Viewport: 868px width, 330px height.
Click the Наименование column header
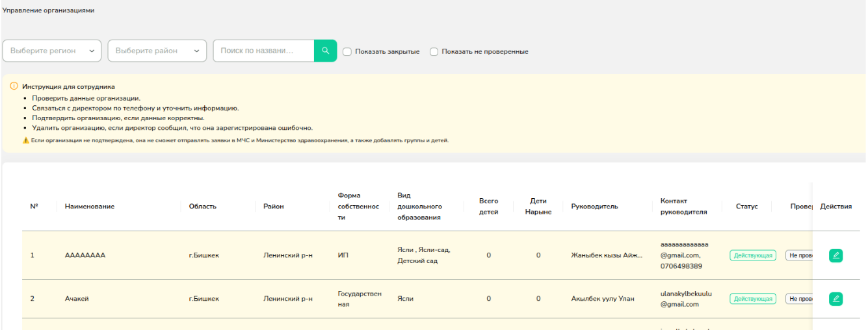[x=90, y=207]
